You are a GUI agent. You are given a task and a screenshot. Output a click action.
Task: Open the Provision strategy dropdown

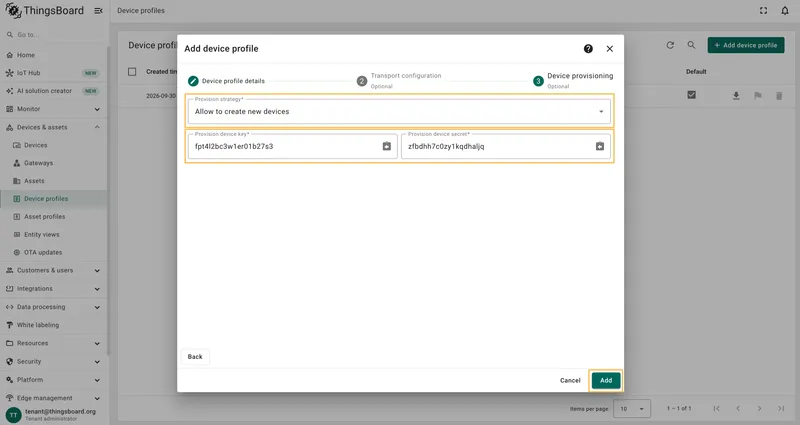pos(399,111)
